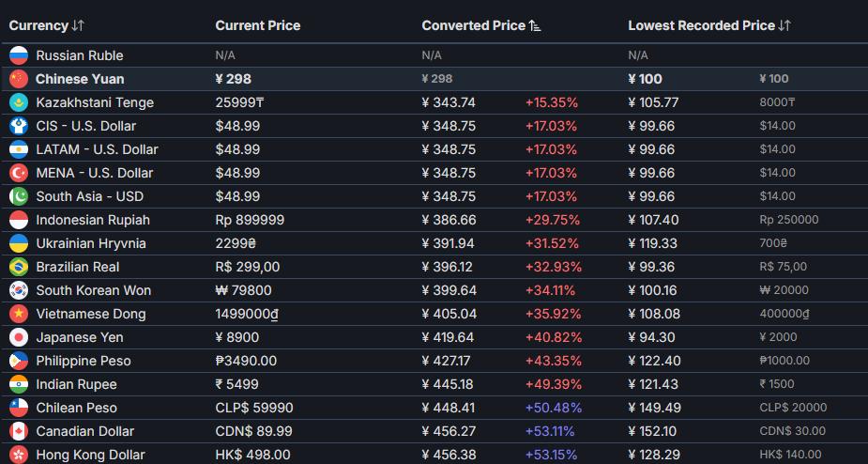Click the Indonesian Rupiah flag icon
Screen dimensions: 868x464
(19, 220)
